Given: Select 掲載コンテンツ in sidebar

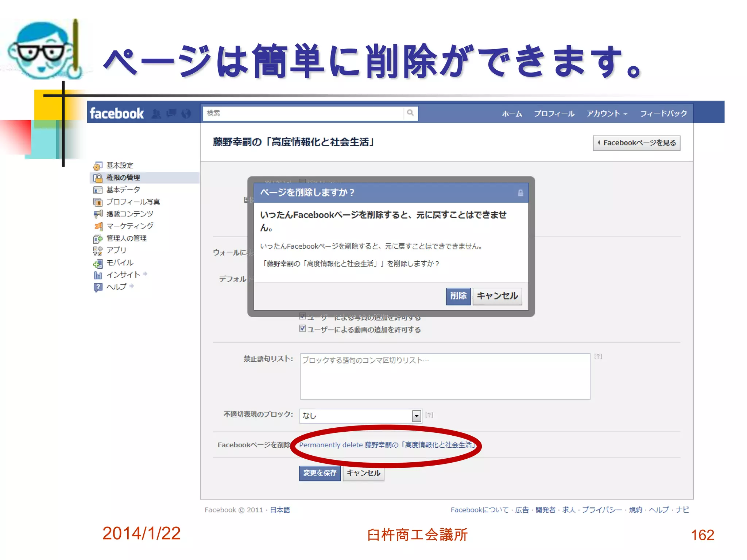Looking at the screenshot, I should tap(130, 214).
